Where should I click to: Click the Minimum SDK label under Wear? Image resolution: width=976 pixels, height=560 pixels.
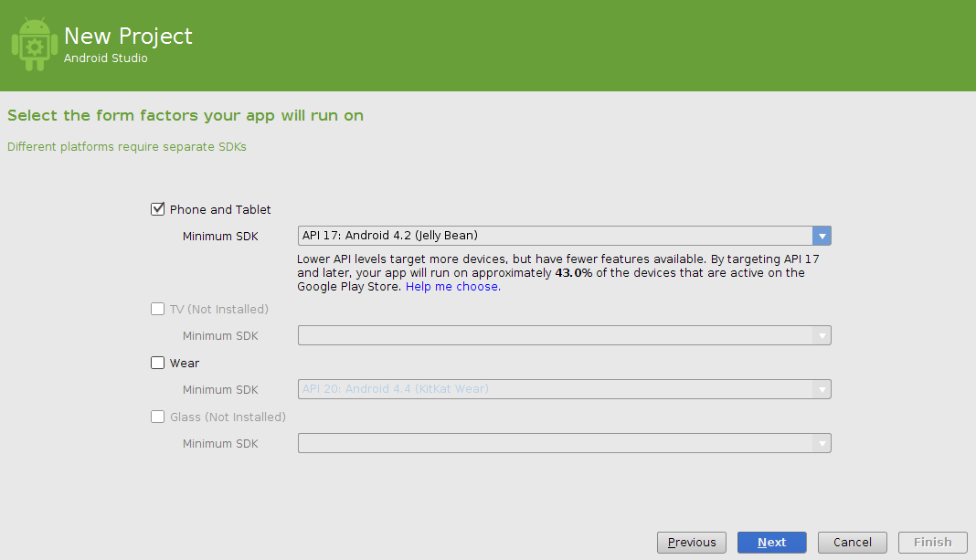pos(220,389)
